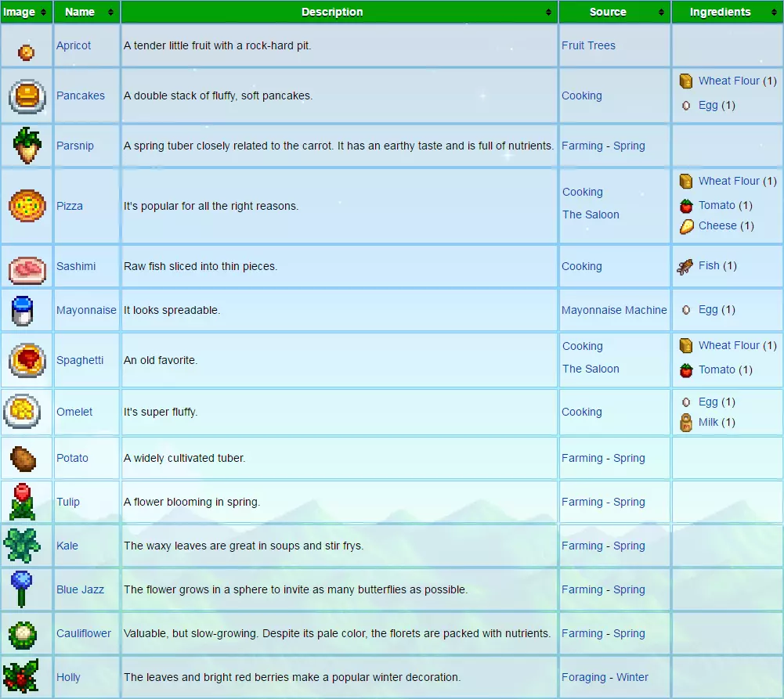784x699 pixels.
Task: Open The Saloon link in Spaghetti row
Action: (591, 369)
